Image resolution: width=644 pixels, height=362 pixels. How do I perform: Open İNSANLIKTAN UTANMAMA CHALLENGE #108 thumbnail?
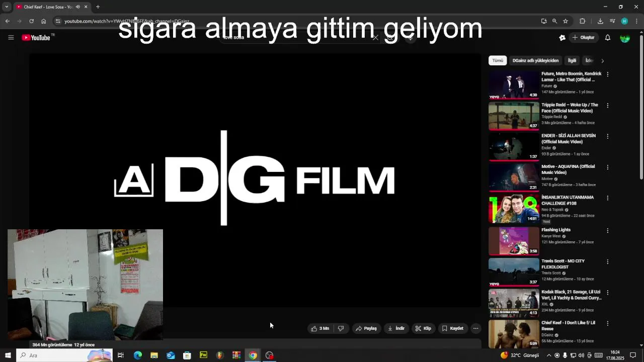[514, 209]
